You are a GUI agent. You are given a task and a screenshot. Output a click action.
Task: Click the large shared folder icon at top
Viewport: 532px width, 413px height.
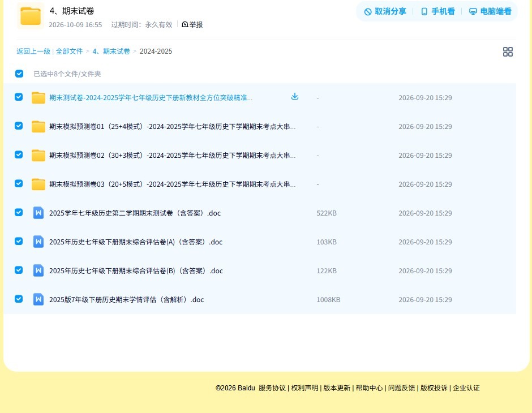pos(31,16)
